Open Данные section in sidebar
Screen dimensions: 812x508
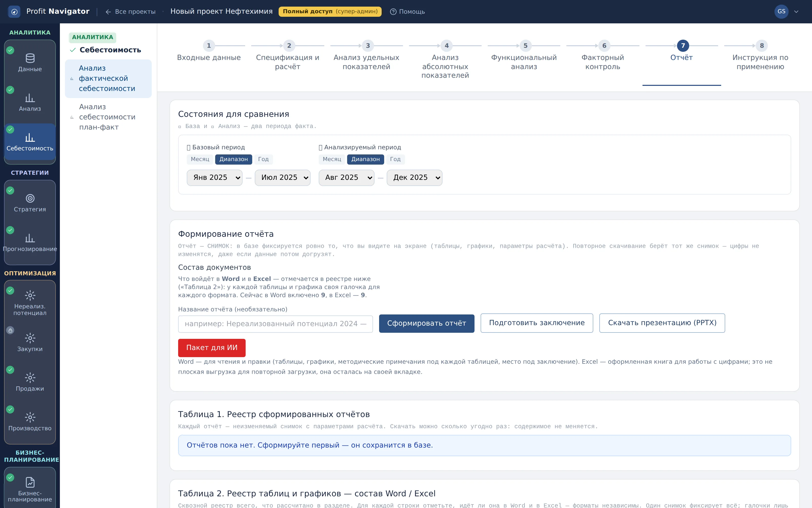[30, 62]
